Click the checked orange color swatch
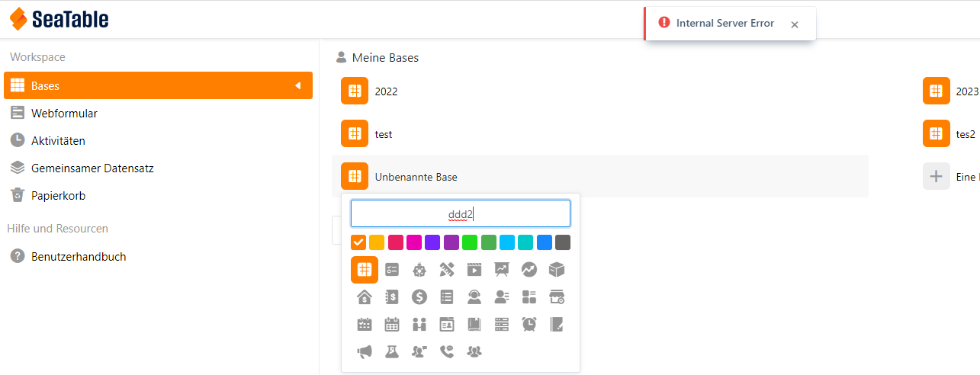 click(x=358, y=242)
